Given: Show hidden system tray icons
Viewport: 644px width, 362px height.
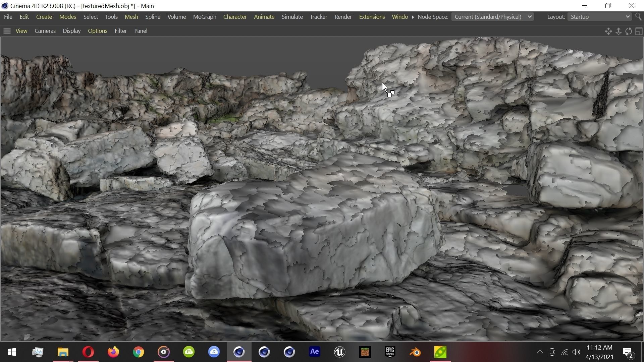Looking at the screenshot, I should pos(540,352).
